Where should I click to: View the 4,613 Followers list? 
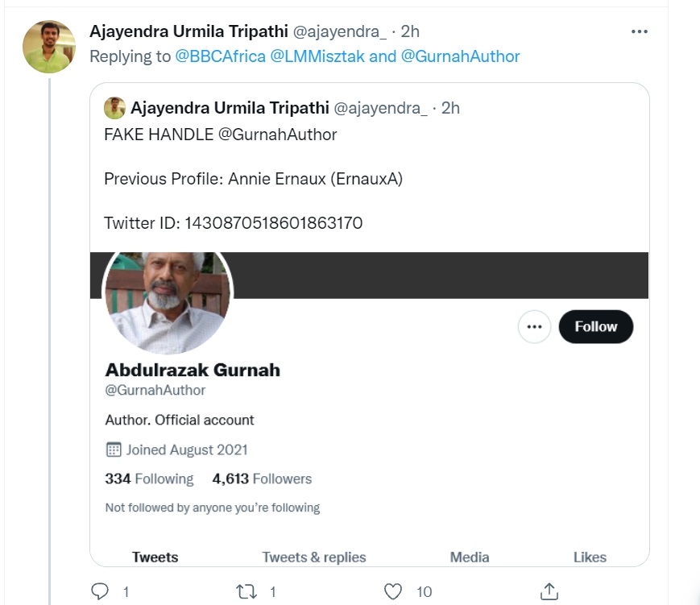point(262,479)
